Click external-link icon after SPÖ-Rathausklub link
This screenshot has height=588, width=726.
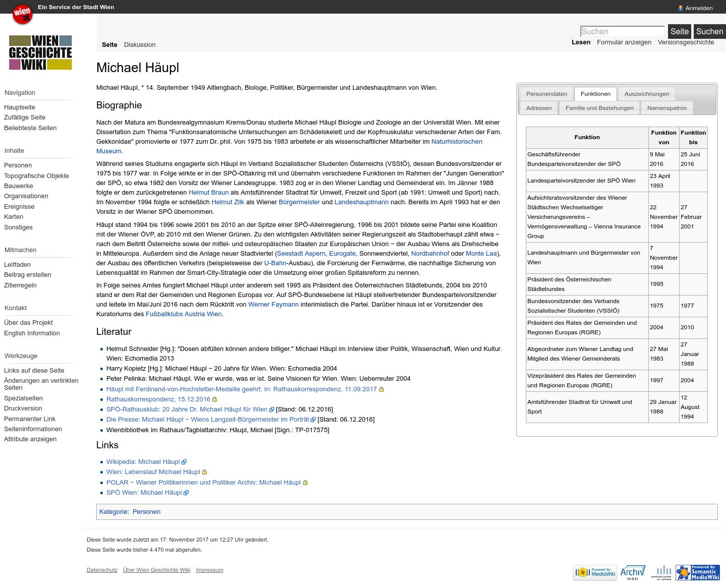coord(272,409)
